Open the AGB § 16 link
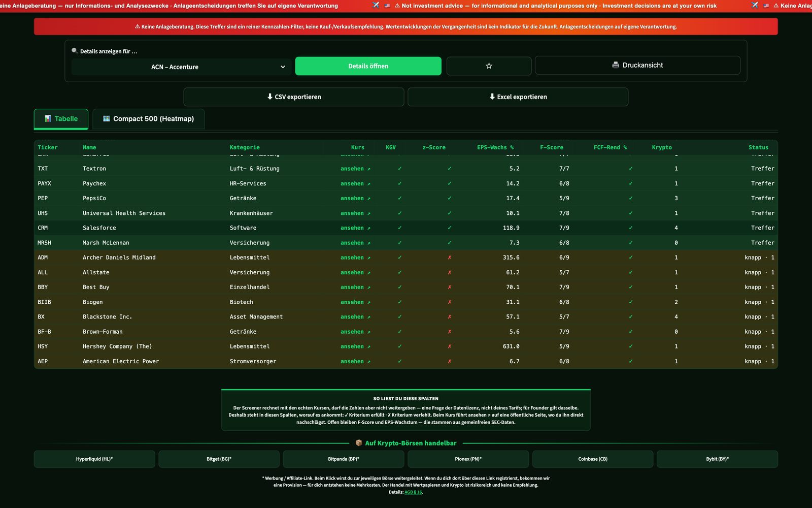Viewport: 812px width, 508px height. pyautogui.click(x=413, y=492)
